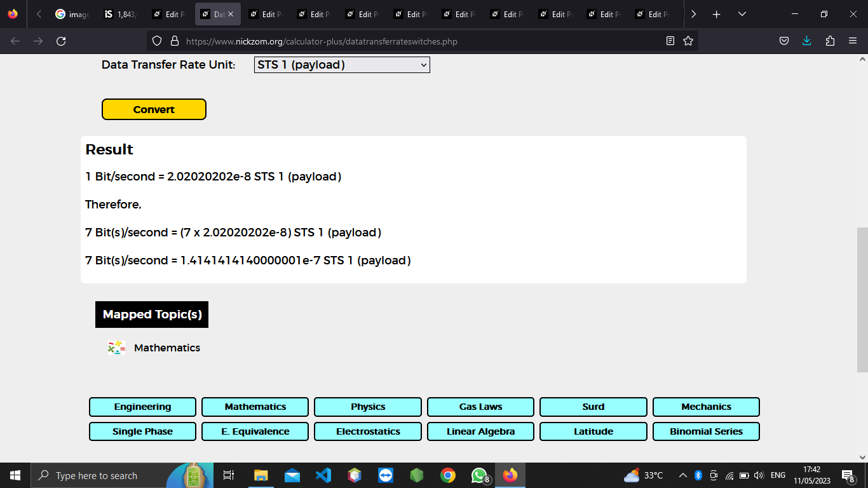Open WhatsApp from taskbar
The height and width of the screenshot is (488, 868).
click(479, 475)
